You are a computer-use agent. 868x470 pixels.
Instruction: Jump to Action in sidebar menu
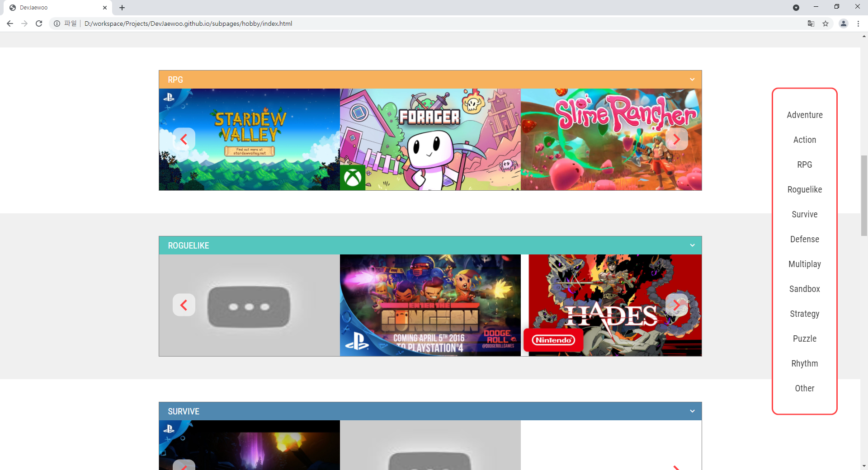tap(805, 140)
